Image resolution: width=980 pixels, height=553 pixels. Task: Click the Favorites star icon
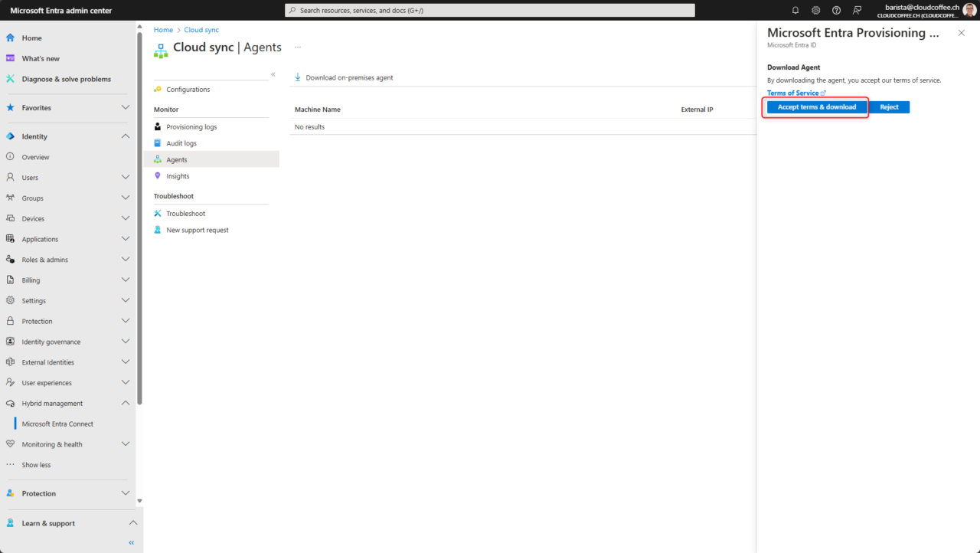[10, 108]
